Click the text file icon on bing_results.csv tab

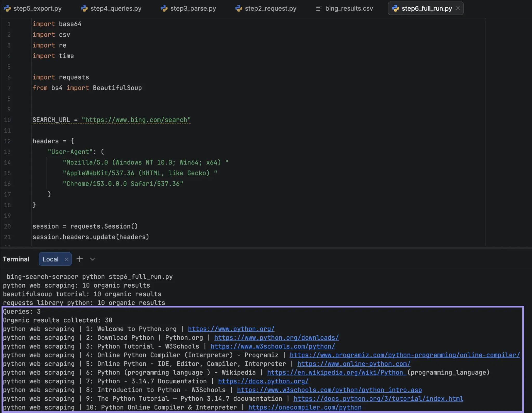click(319, 8)
